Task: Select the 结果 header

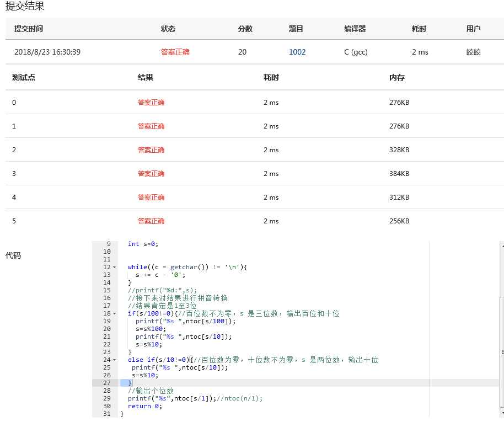Action: coord(145,77)
